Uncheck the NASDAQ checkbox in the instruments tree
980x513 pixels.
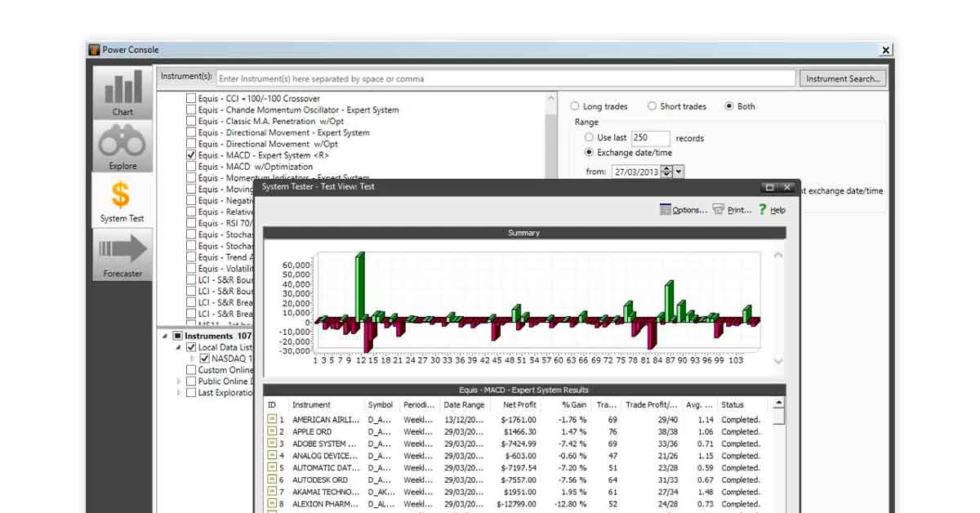(205, 359)
